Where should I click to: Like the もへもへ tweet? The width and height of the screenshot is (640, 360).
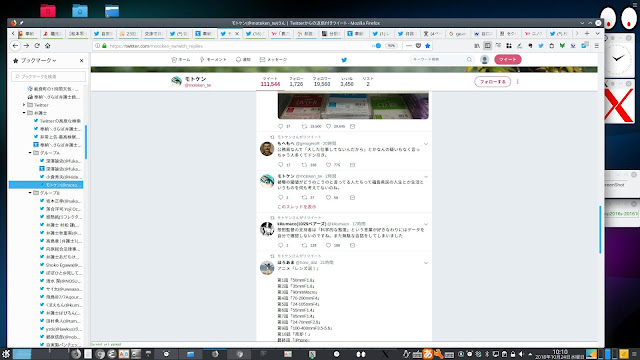click(x=328, y=165)
